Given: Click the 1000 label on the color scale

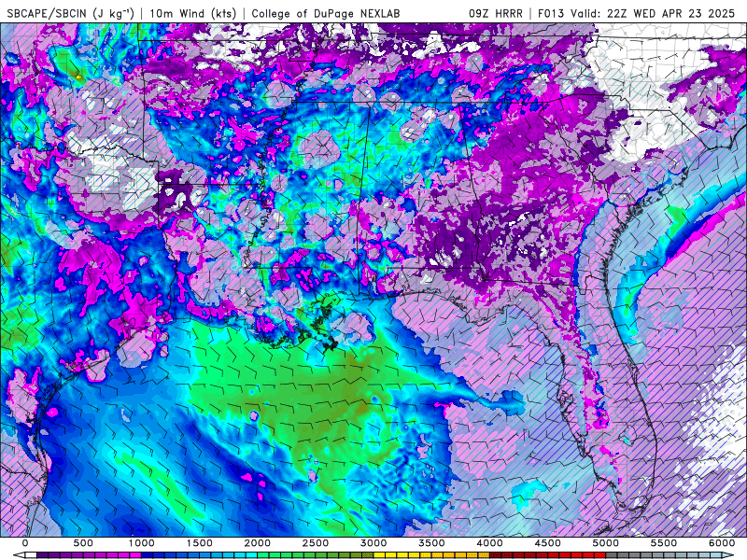Looking at the screenshot, I should tap(142, 543).
